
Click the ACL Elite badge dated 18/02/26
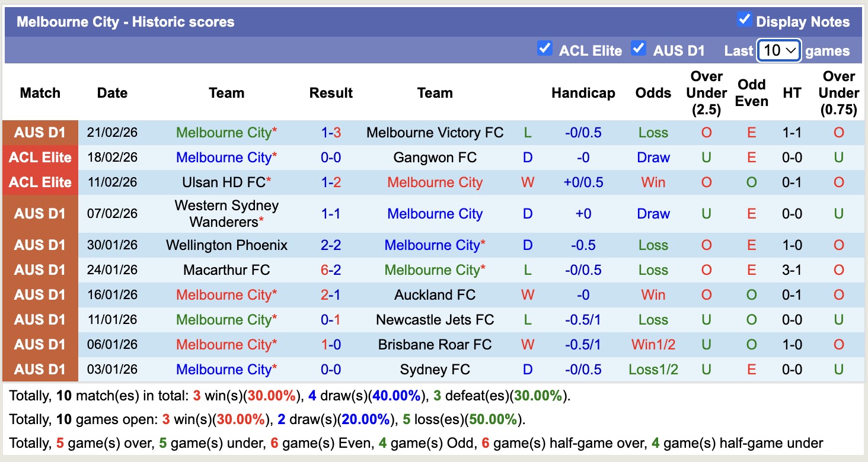(40, 158)
